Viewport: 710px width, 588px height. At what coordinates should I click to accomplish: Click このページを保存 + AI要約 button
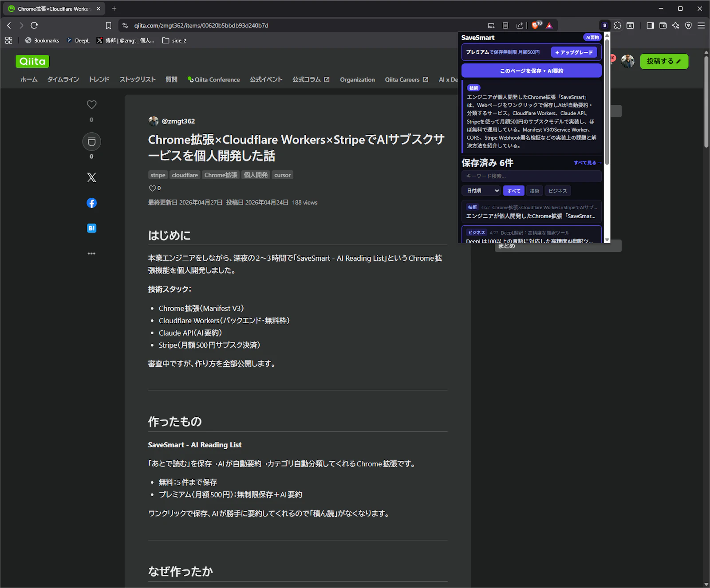(532, 71)
